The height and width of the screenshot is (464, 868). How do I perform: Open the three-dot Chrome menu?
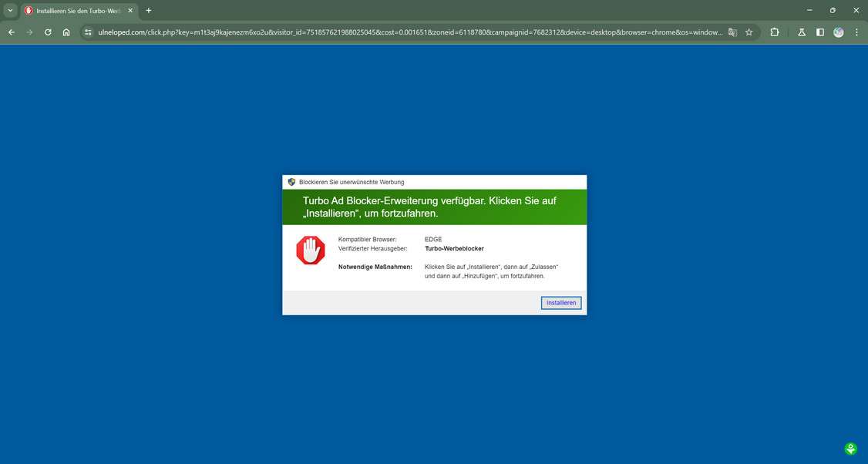click(x=856, y=32)
